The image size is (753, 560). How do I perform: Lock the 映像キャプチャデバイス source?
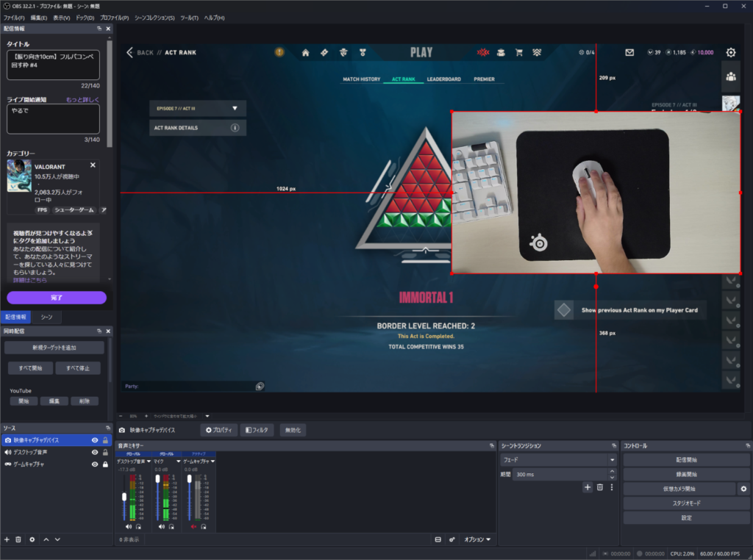point(105,440)
